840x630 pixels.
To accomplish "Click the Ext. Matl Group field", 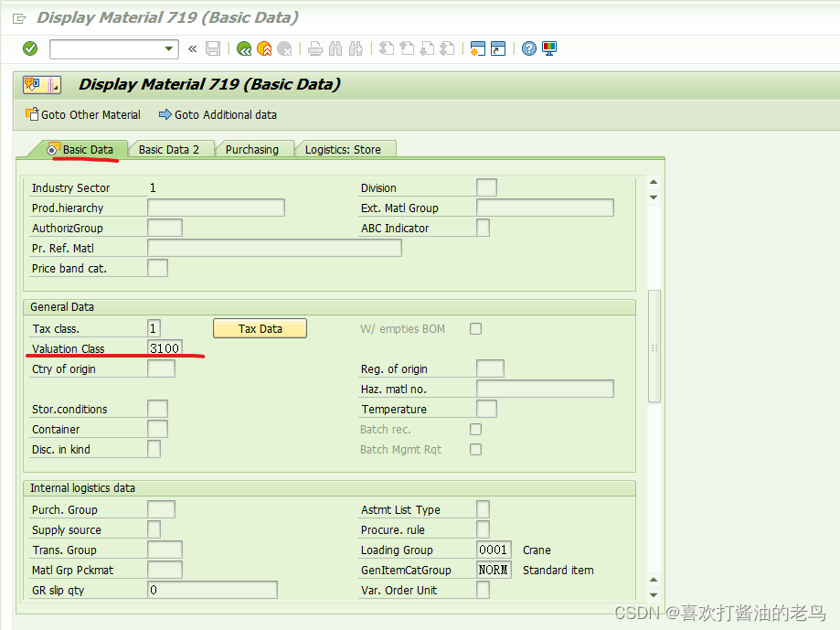I will (x=545, y=208).
